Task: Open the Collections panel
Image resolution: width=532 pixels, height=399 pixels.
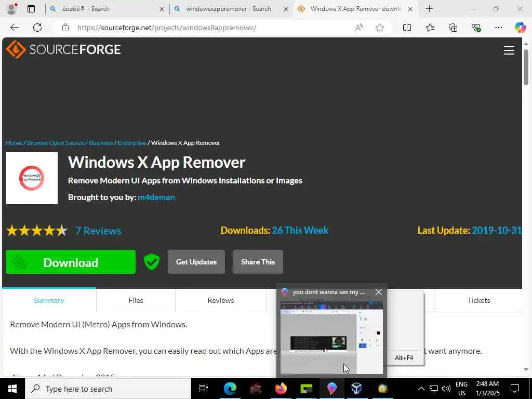Action: pyautogui.click(x=453, y=28)
